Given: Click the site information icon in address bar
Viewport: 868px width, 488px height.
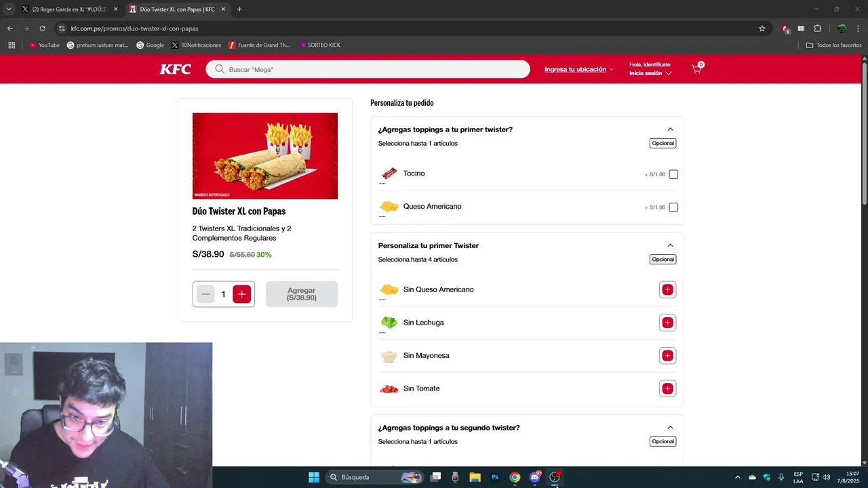Looking at the screenshot, I should (x=62, y=28).
